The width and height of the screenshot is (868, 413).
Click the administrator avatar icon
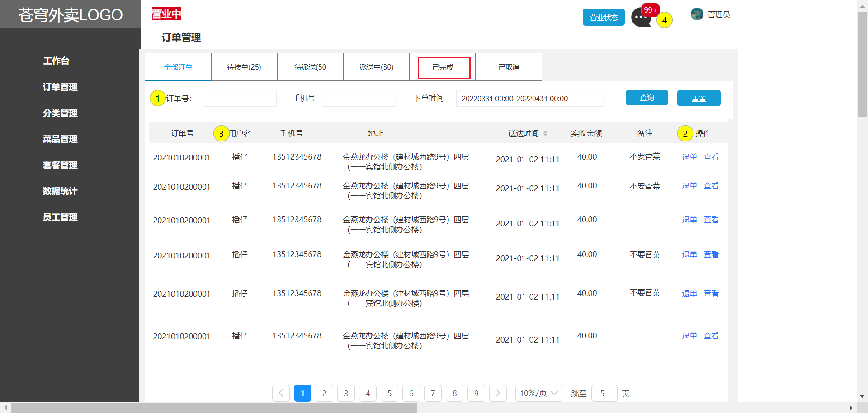click(697, 14)
